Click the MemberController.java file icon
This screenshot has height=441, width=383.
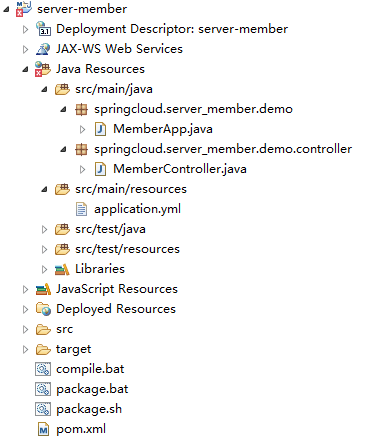click(x=101, y=169)
